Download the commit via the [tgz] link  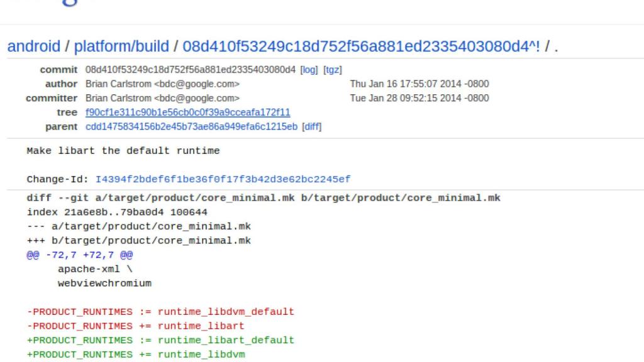(333, 70)
